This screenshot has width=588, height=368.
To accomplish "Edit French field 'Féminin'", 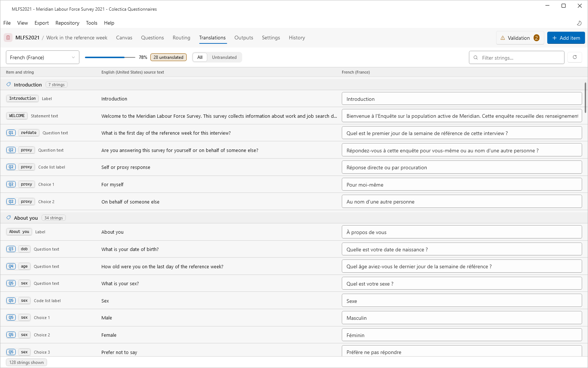I will 462,335.
